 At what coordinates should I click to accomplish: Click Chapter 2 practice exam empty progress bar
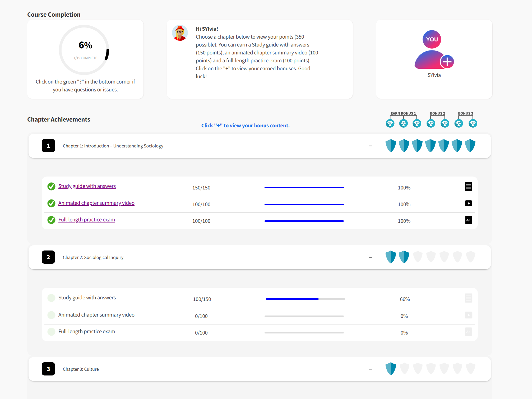tap(304, 333)
